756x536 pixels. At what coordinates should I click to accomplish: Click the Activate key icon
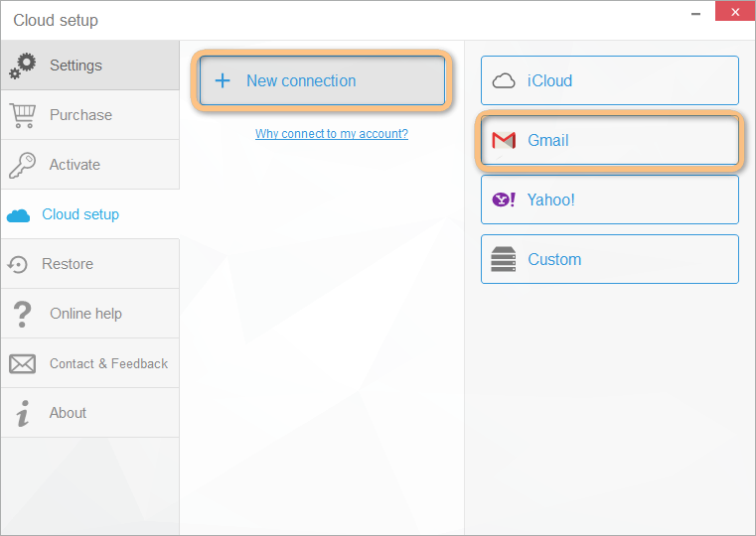[22, 165]
